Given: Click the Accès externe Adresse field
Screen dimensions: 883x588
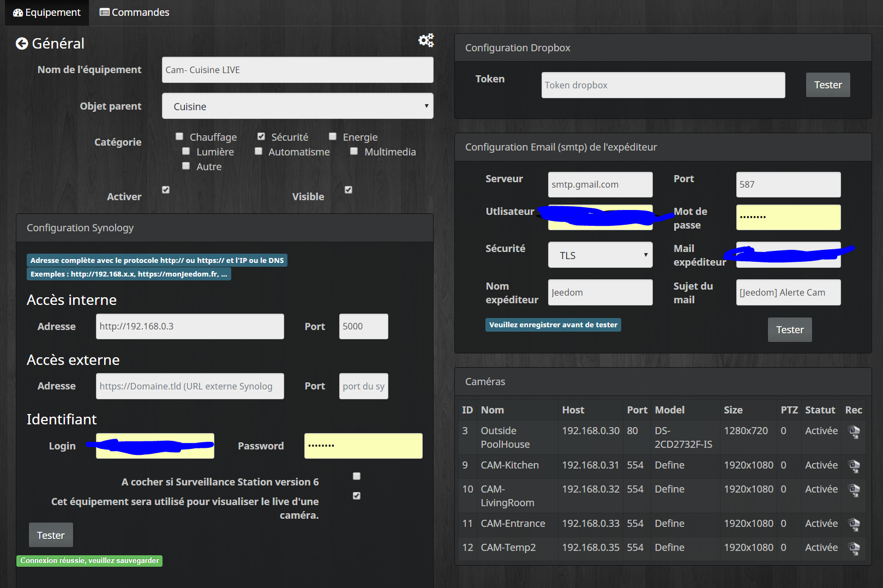Looking at the screenshot, I should [x=190, y=386].
